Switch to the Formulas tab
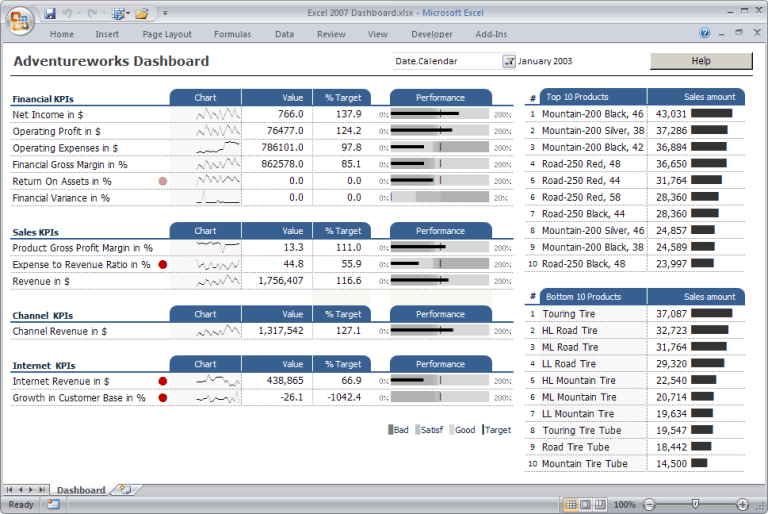This screenshot has width=768, height=514. (x=232, y=34)
